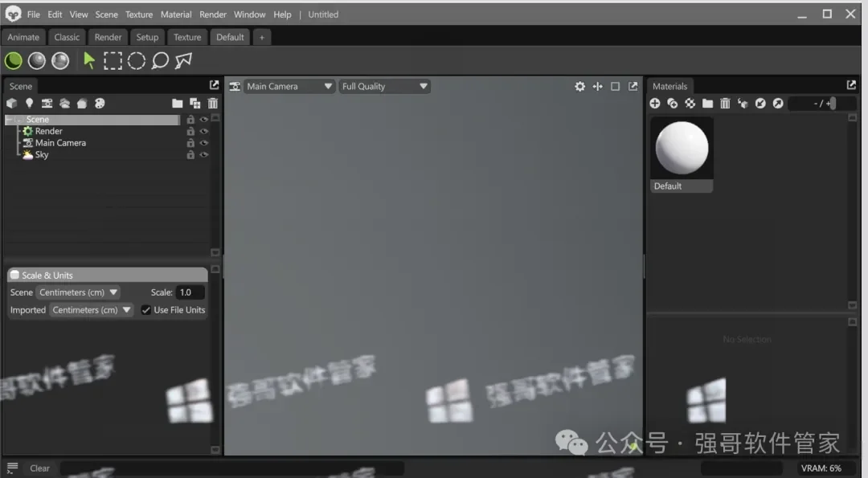868x478 pixels.
Task: Click the paint palette icon in Scene toolbar
Action: 100,103
